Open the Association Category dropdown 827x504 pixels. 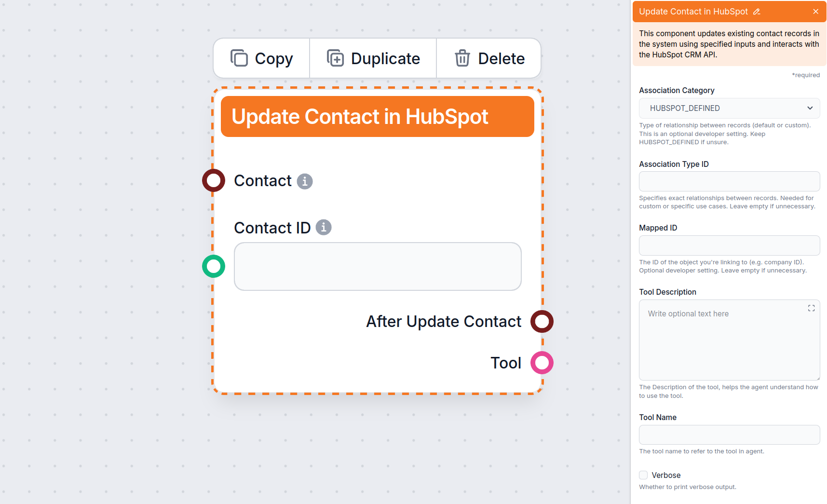[810, 108]
